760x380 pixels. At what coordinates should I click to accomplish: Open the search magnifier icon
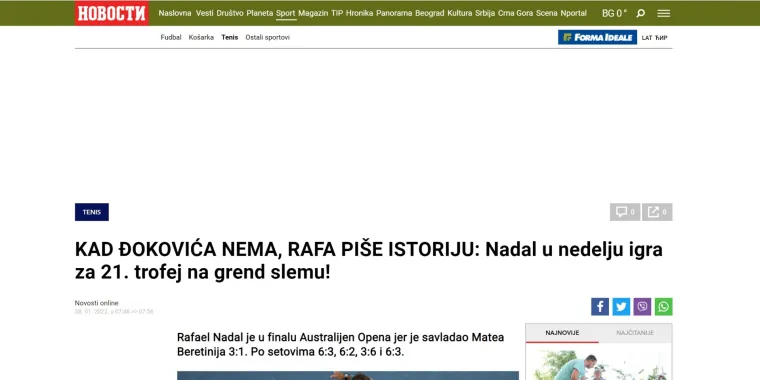pyautogui.click(x=640, y=13)
